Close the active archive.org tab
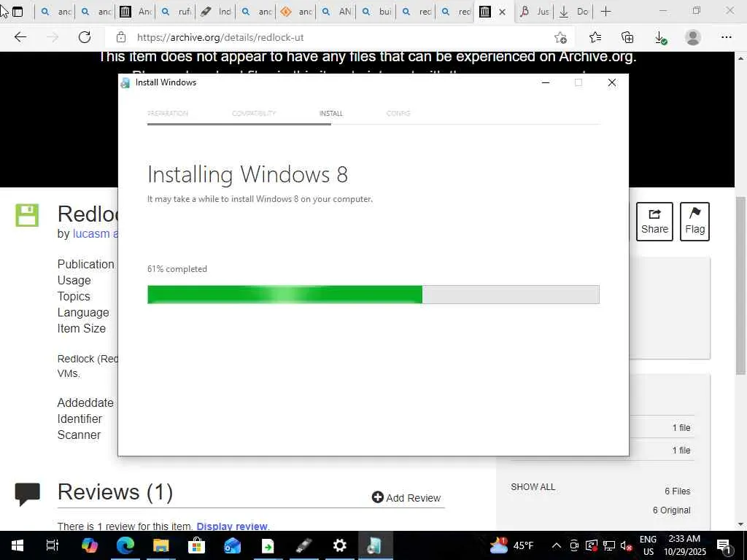The image size is (747, 560). tap(502, 12)
